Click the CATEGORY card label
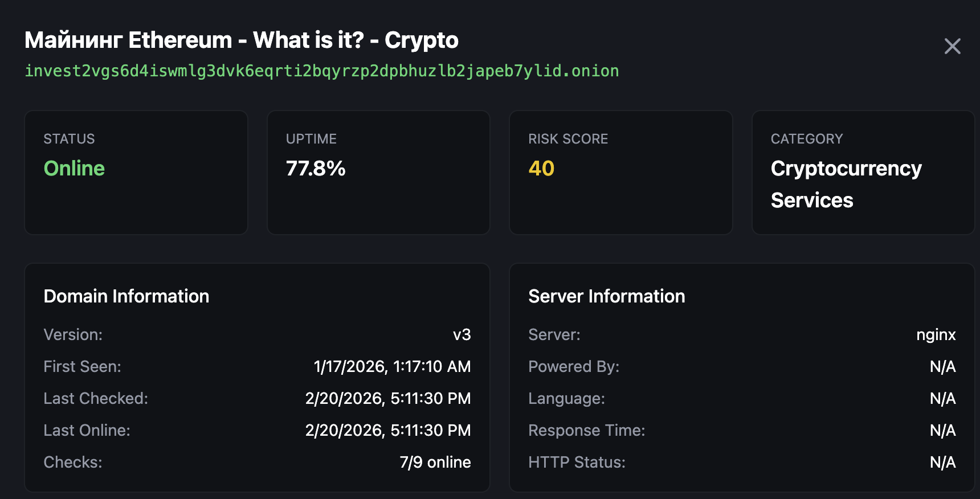Viewport: 980px width, 499px height. [x=807, y=139]
